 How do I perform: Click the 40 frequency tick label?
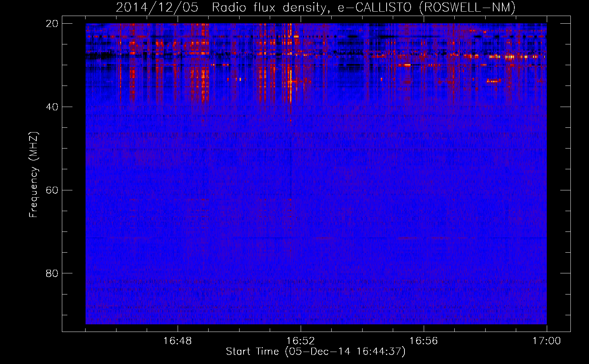tap(52, 107)
